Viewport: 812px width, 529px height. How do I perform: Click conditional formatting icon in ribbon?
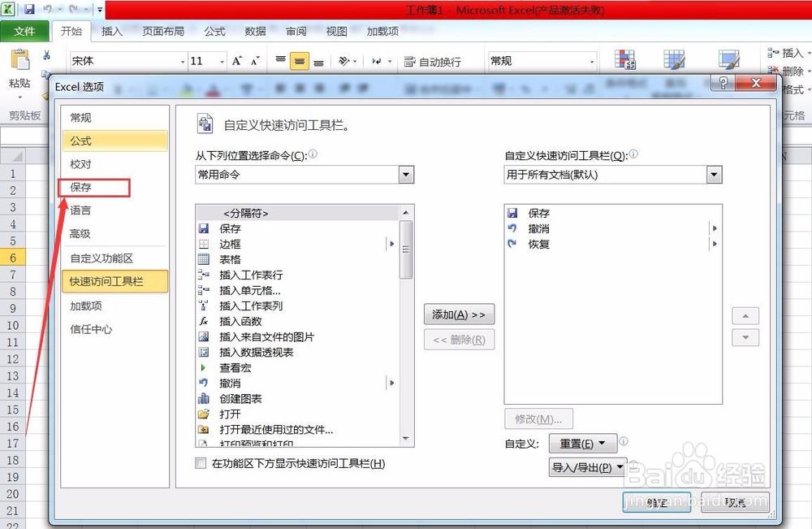[x=625, y=59]
